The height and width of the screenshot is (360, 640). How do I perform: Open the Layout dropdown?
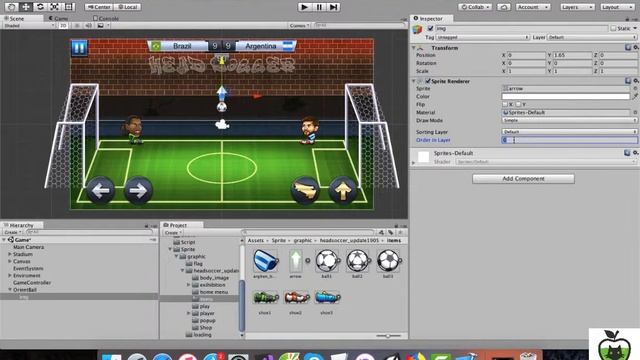pos(617,7)
